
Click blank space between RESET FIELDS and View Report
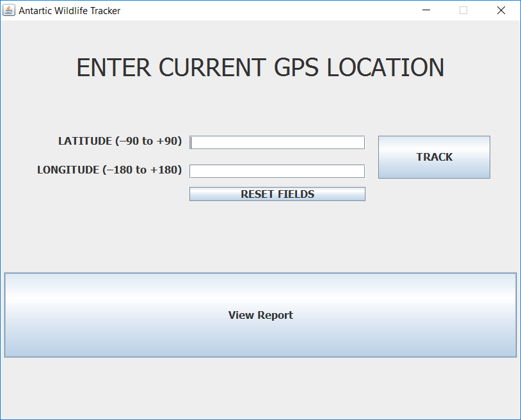coord(260,237)
